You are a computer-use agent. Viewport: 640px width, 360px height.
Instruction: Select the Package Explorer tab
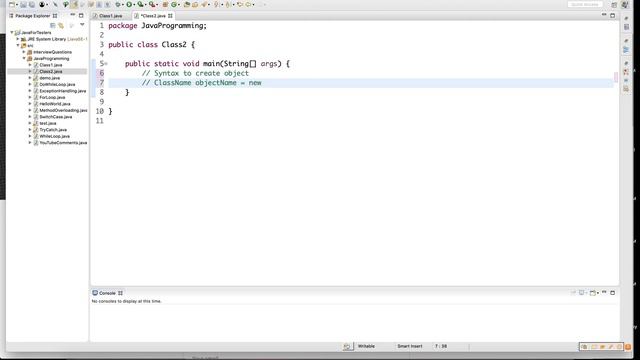click(33, 16)
